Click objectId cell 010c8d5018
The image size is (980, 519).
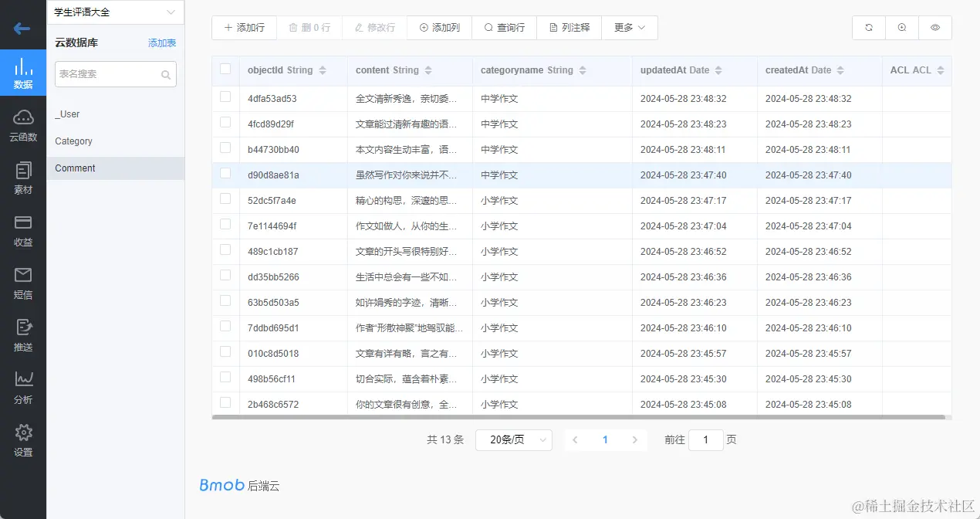(273, 354)
